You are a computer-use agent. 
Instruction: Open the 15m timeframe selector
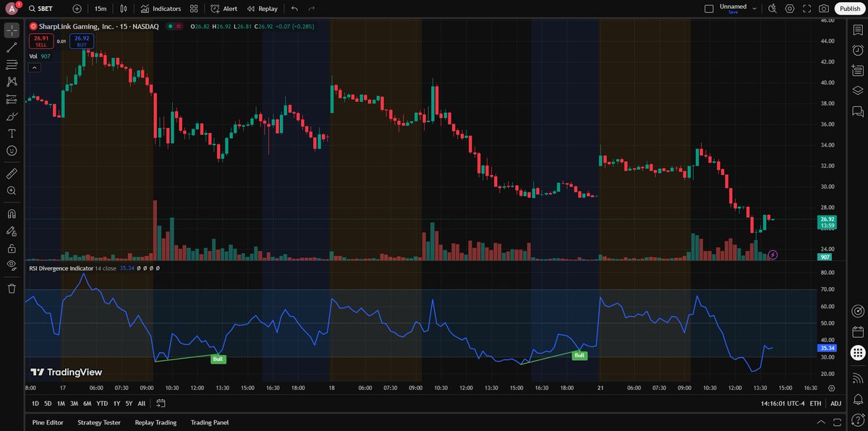pos(101,9)
